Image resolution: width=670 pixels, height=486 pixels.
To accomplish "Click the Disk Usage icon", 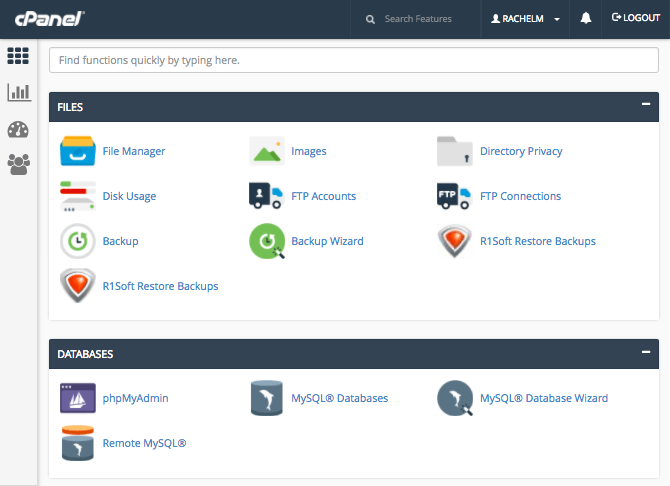I will [78, 196].
